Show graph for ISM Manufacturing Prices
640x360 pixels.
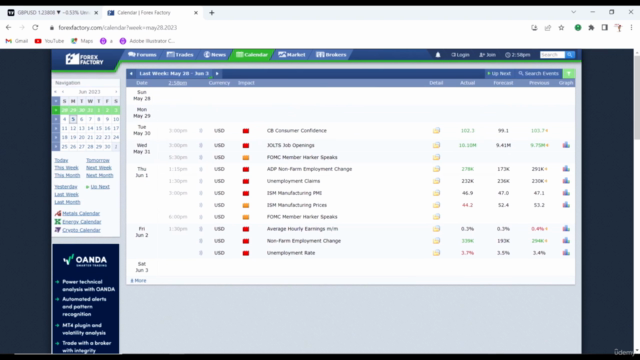pos(566,205)
